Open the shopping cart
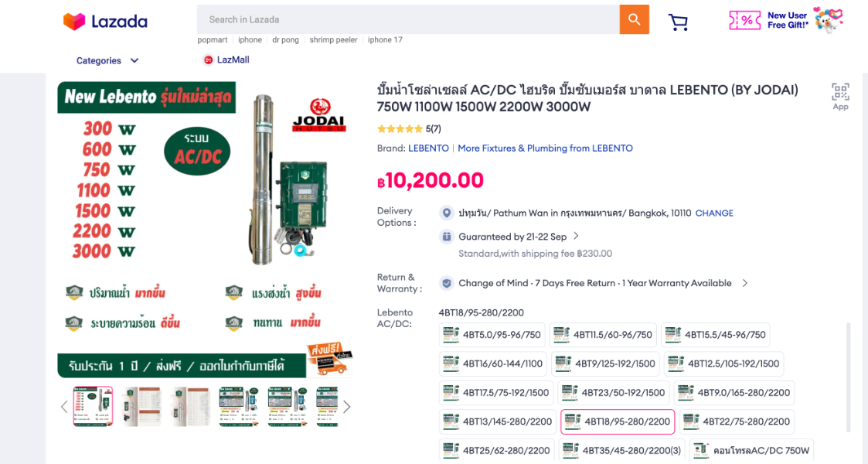Screen dimensions: 868x464 click(679, 22)
